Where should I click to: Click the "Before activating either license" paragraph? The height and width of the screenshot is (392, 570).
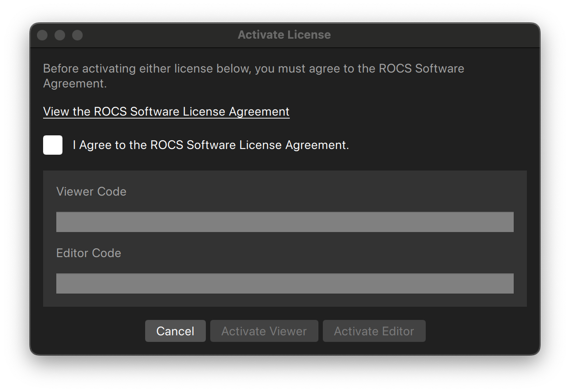254,76
